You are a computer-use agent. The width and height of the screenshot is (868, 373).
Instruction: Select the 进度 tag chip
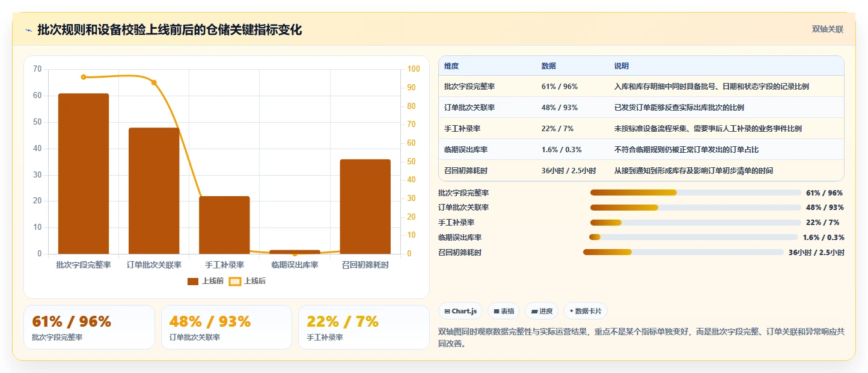[x=542, y=311]
